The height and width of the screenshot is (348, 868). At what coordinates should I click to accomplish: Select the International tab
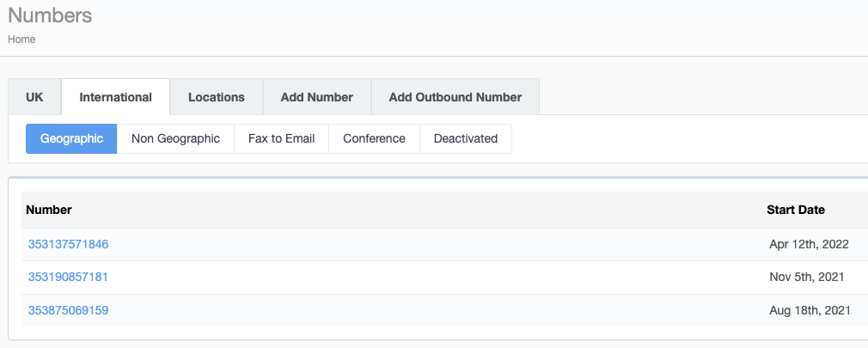pos(115,97)
